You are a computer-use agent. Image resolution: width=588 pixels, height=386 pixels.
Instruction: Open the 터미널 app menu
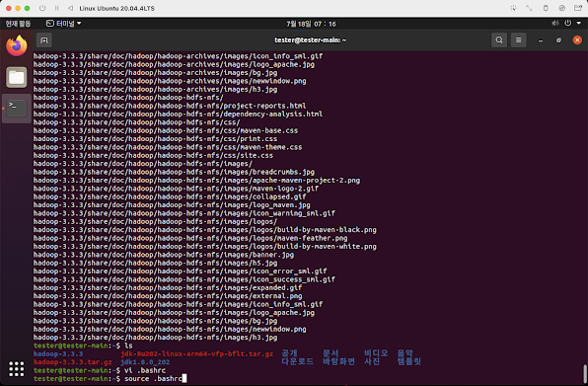(x=64, y=24)
